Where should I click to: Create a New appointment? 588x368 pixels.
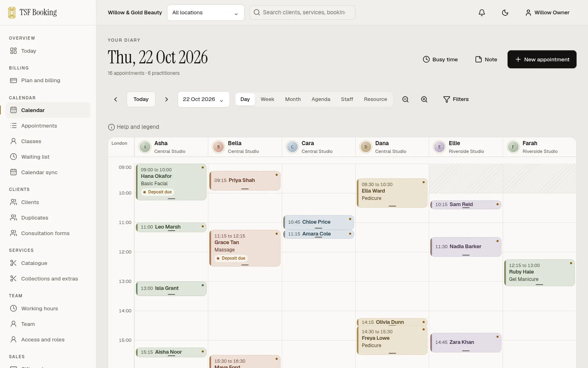pos(542,59)
